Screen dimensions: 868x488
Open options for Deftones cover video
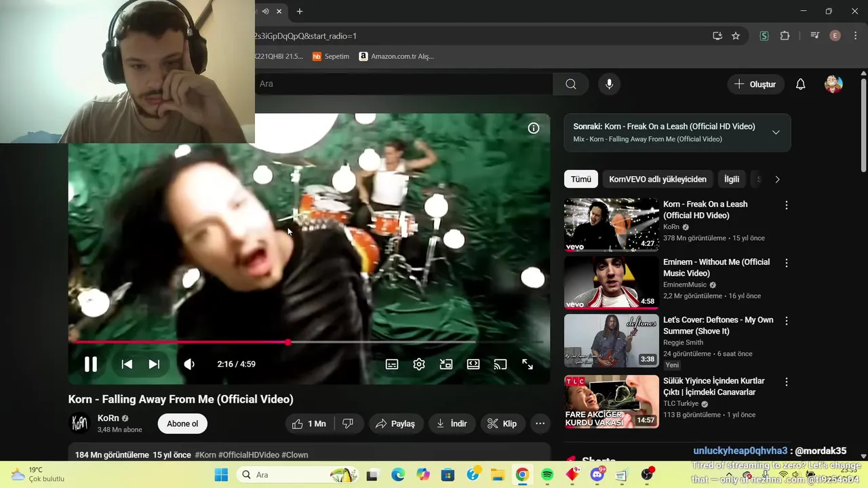click(x=787, y=321)
